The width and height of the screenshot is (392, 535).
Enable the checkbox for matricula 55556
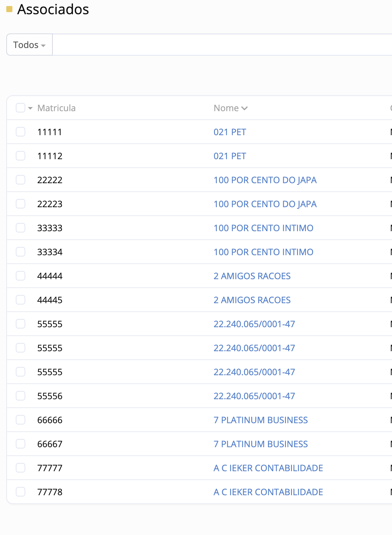pyautogui.click(x=21, y=396)
